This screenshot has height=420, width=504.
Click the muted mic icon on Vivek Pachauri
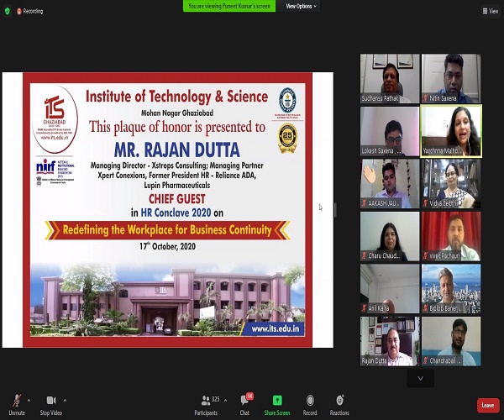[426, 256]
